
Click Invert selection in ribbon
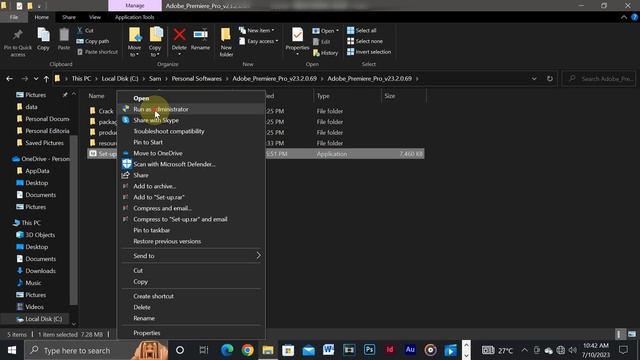coord(369,52)
